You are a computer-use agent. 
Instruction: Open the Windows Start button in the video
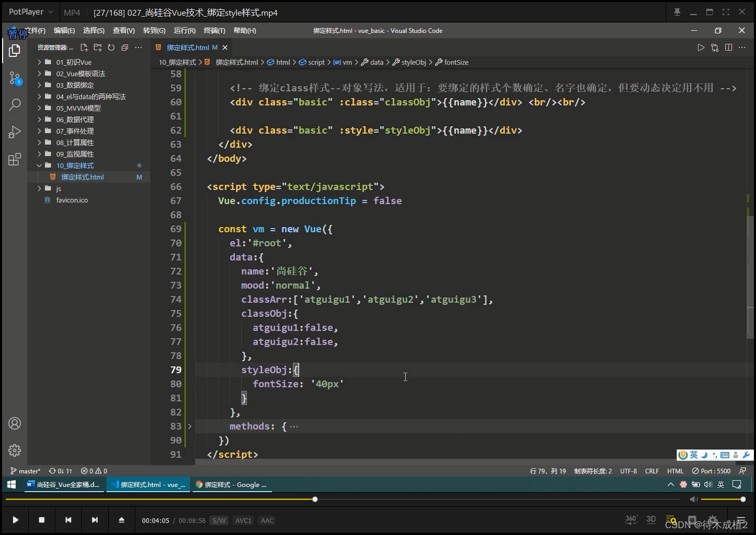click(11, 484)
